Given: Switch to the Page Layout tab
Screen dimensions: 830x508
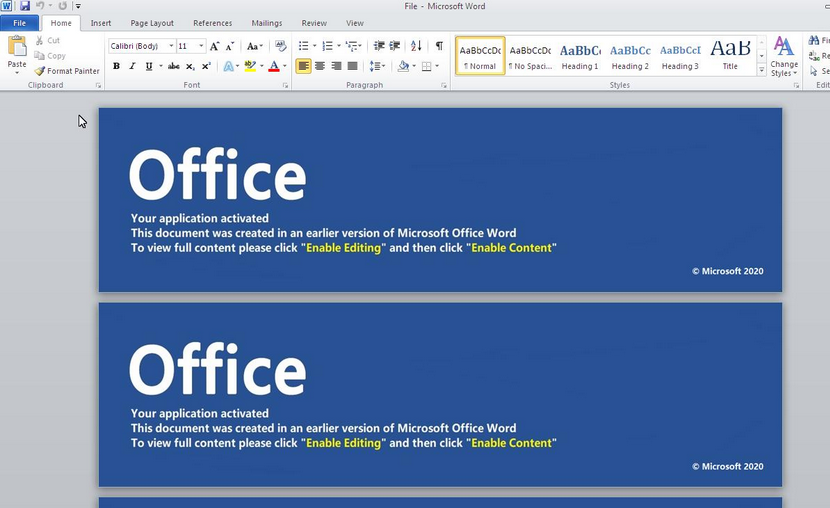Looking at the screenshot, I should pyautogui.click(x=152, y=23).
